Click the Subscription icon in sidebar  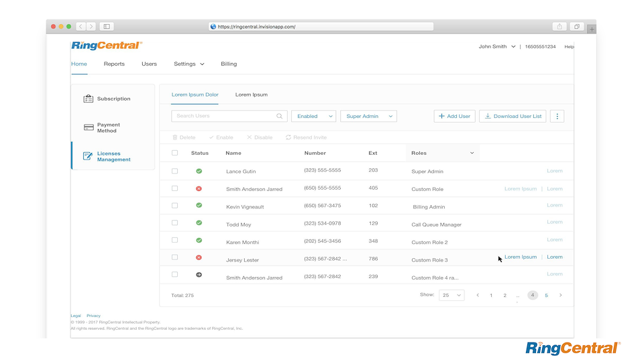pyautogui.click(x=88, y=99)
